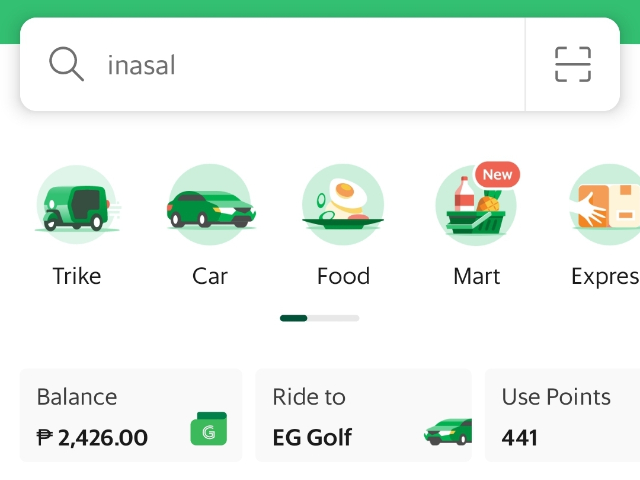Click the magnifying glass search icon
Image resolution: width=640 pixels, height=480 pixels.
click(67, 64)
